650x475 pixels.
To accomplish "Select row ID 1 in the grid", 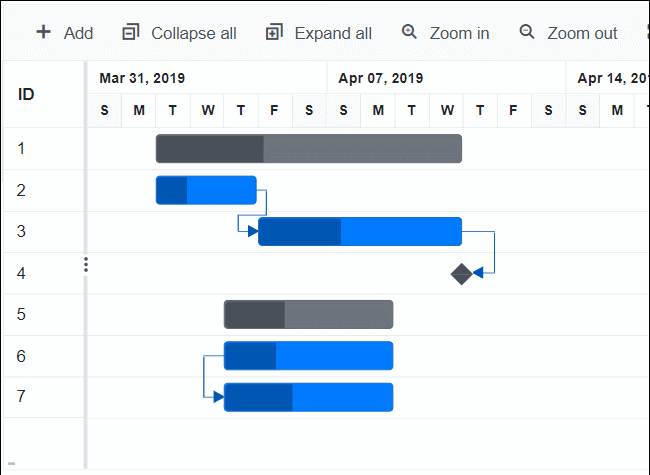I will point(21,149).
